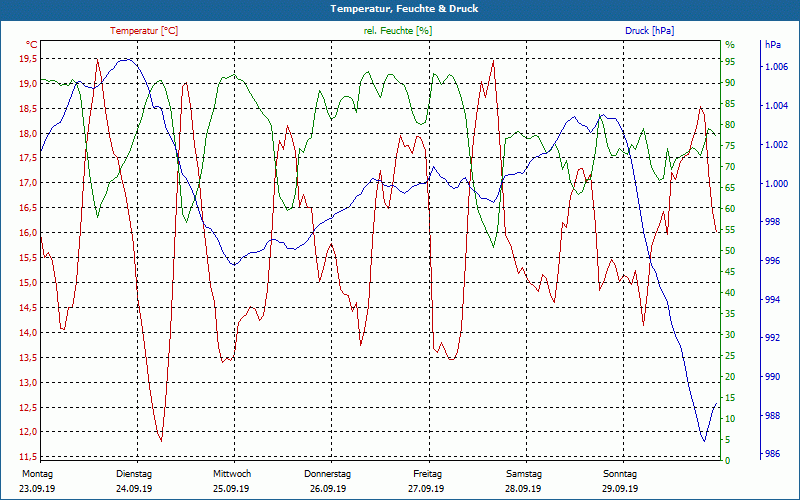Viewport: 800px width, 500px height.
Task: Click the red 'Temperatur [°C]' legend label
Action: point(144,31)
